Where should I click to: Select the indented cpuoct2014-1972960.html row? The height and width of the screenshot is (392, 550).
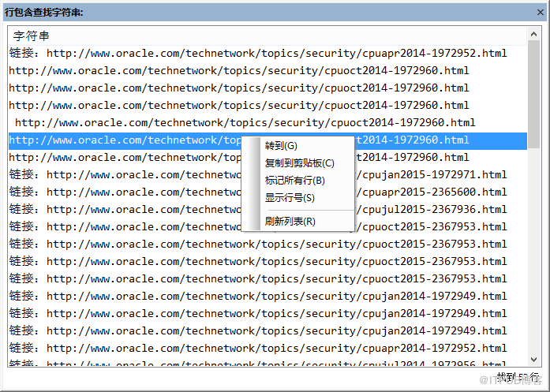268,123
